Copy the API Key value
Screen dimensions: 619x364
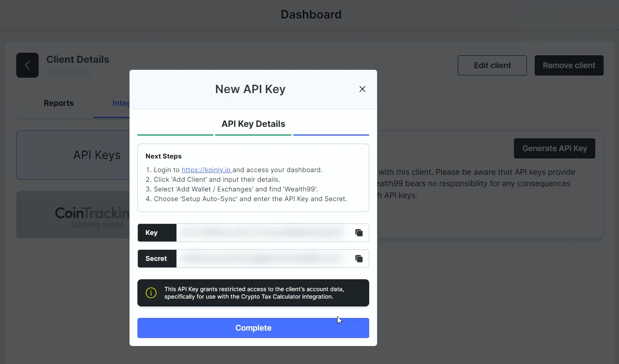[359, 233]
